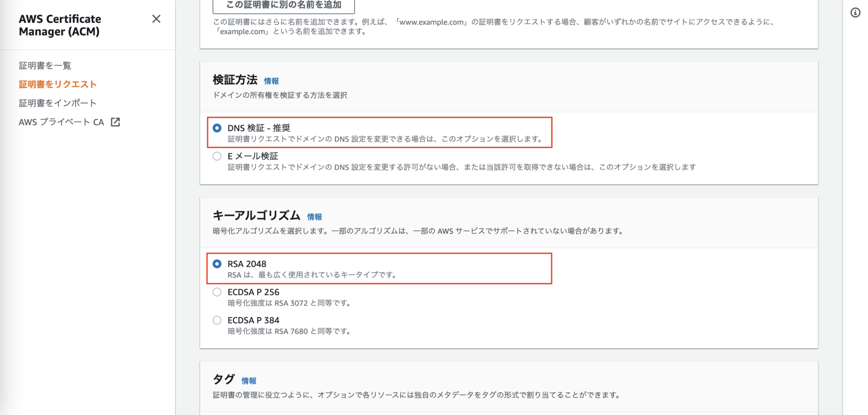Close the ACM sidebar with the X icon

tap(156, 19)
